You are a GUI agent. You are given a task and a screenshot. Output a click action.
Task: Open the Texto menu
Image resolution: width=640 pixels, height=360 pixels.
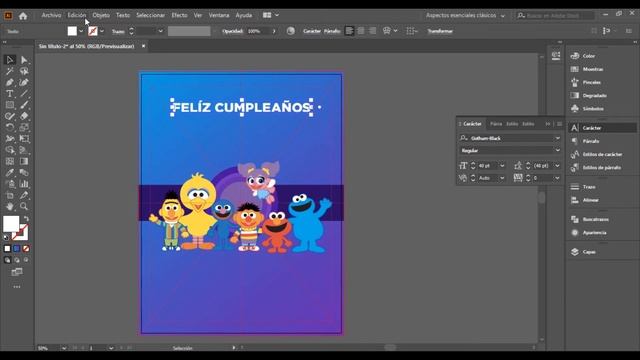tap(123, 15)
